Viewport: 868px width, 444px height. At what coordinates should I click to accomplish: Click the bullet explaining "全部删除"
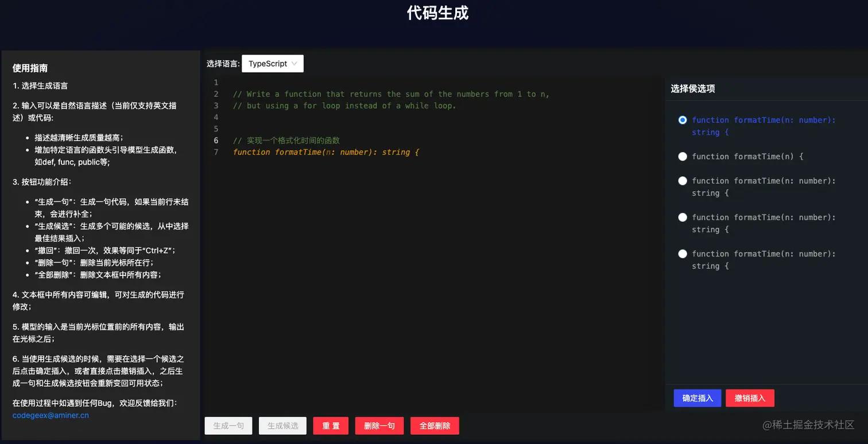(98, 274)
